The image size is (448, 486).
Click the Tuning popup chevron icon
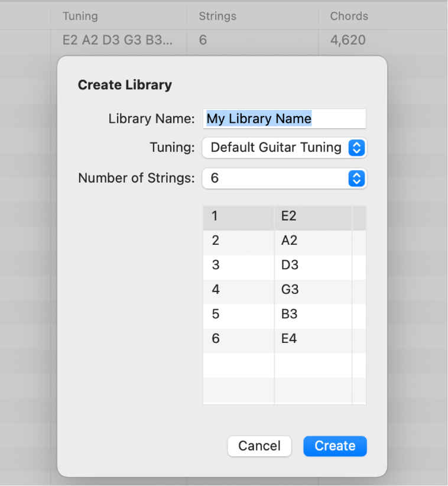coord(356,147)
